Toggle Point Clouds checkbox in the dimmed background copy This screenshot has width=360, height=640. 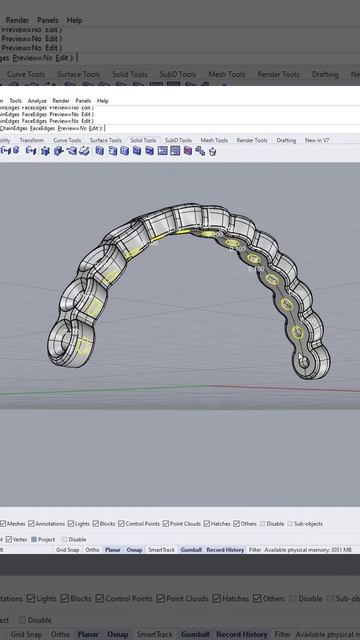(x=160, y=599)
